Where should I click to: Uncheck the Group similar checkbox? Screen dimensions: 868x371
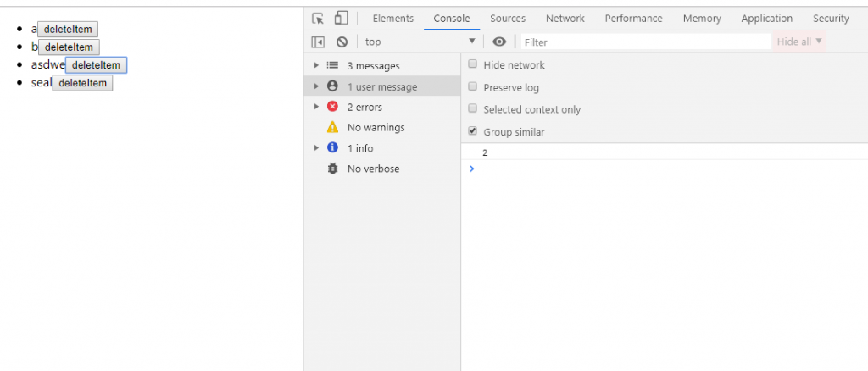[x=473, y=131]
